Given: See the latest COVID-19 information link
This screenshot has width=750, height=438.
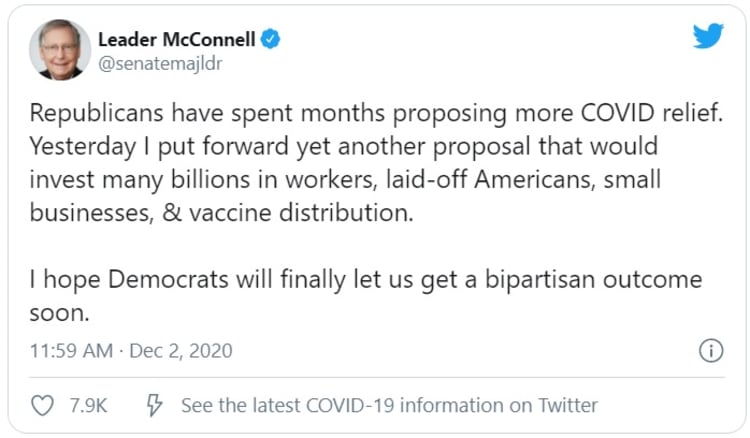Looking at the screenshot, I should (x=388, y=406).
